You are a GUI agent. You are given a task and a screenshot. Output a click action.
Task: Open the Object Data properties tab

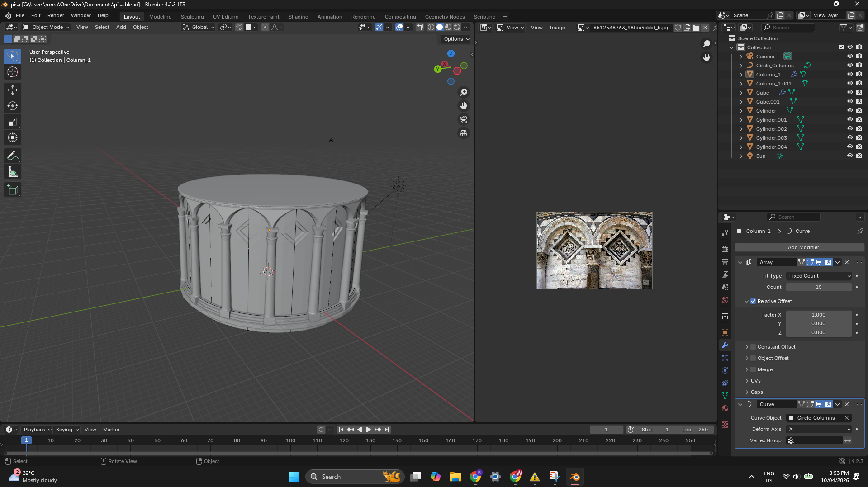725,396
